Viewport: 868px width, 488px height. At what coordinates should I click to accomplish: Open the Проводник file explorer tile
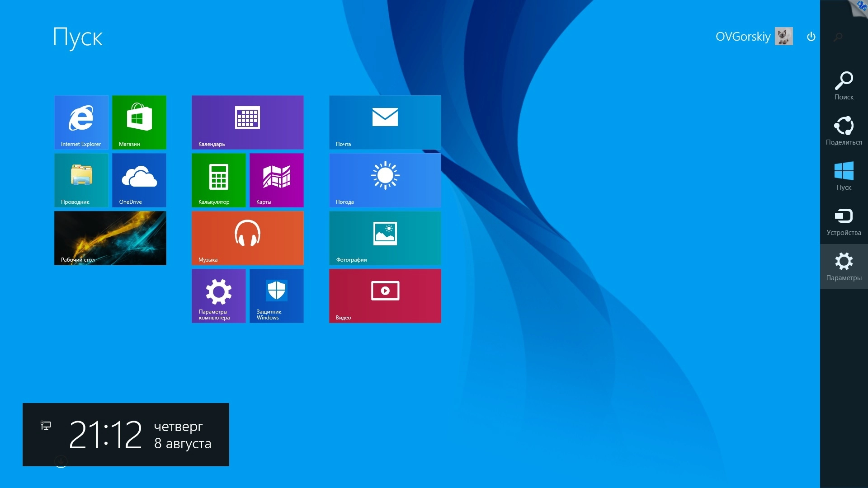81,180
